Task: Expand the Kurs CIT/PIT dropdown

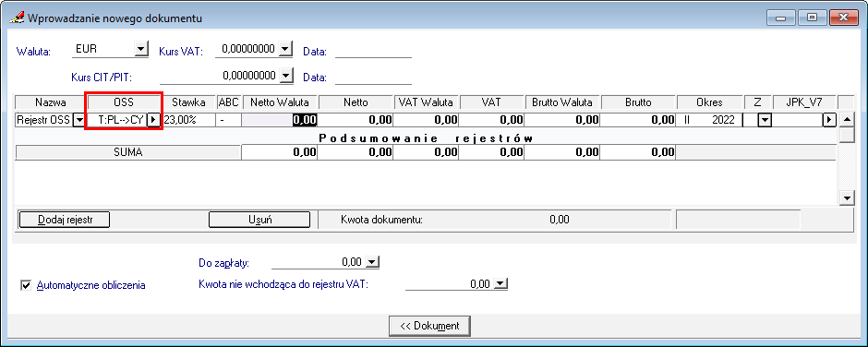Action: (285, 75)
